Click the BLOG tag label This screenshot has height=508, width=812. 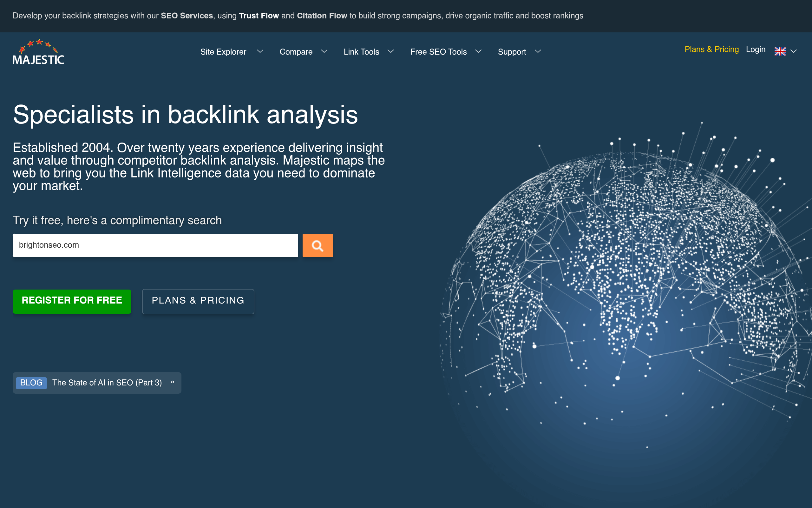click(31, 383)
